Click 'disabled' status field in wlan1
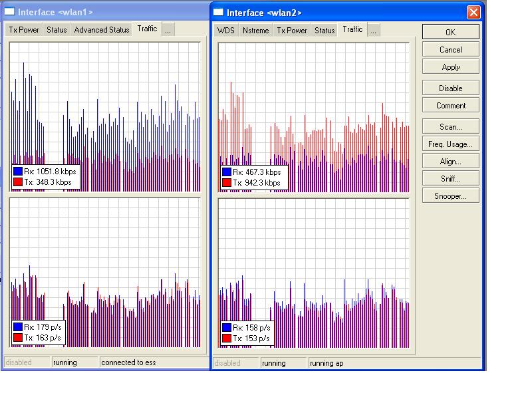532x399 pixels. pos(27,362)
